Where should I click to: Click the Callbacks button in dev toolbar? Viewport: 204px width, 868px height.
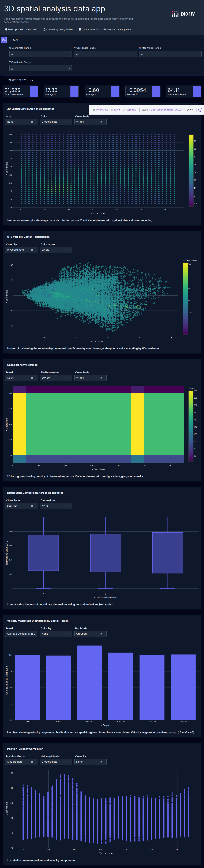130,110
